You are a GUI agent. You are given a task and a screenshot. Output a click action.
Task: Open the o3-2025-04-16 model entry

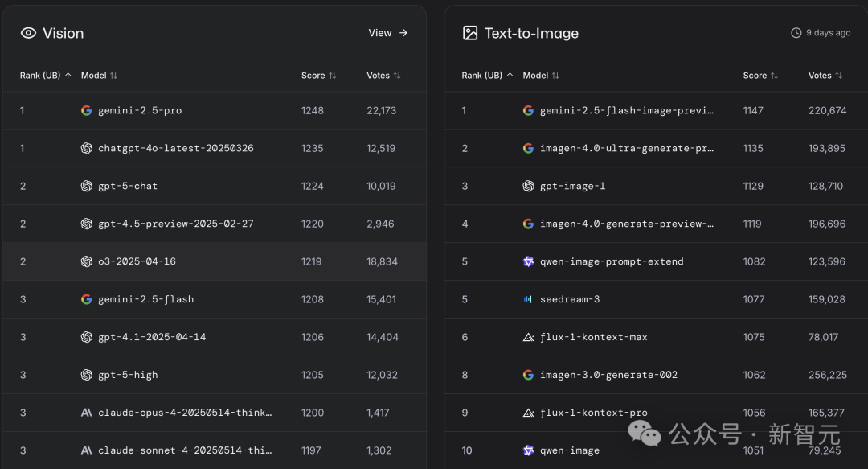tap(137, 261)
